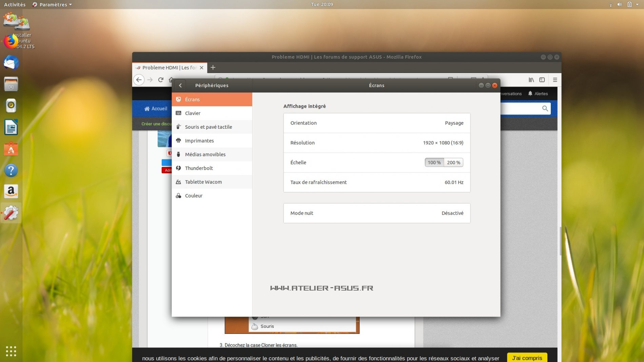Open the Taux de rafraîchissement dropdown
Viewport: 644px width, 362px height.
pyautogui.click(x=377, y=182)
